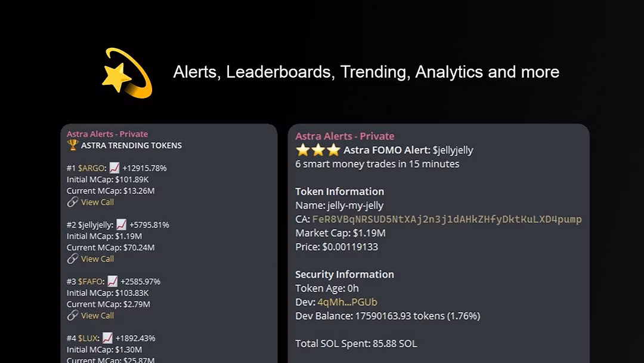Click "Initial MCap: $103.83K"

(107, 293)
